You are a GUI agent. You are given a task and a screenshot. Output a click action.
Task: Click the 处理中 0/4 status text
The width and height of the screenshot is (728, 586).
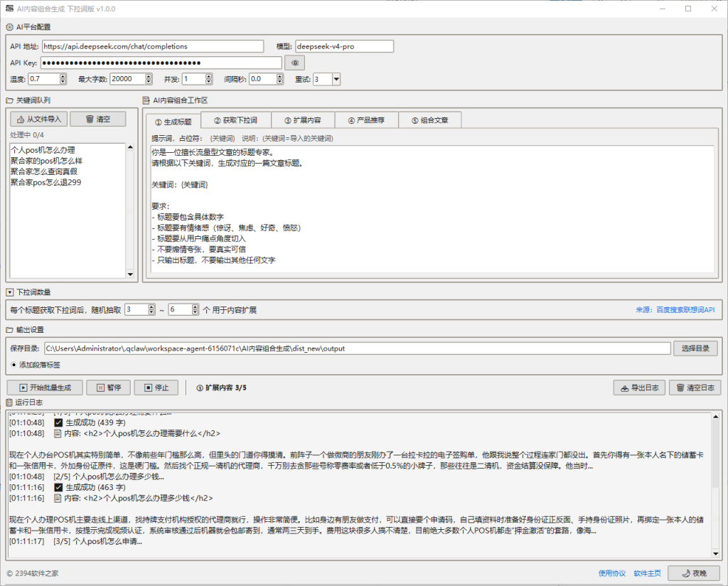(x=27, y=134)
